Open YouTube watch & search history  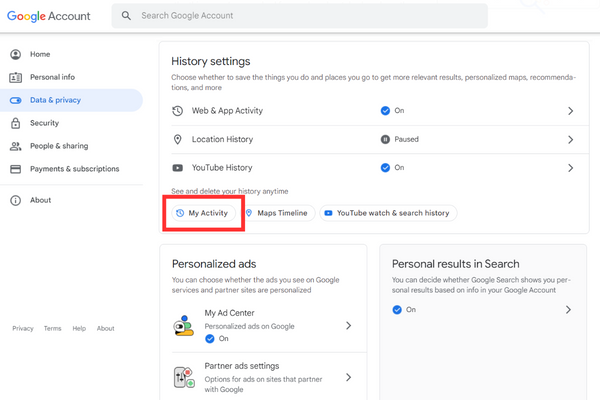(x=388, y=213)
